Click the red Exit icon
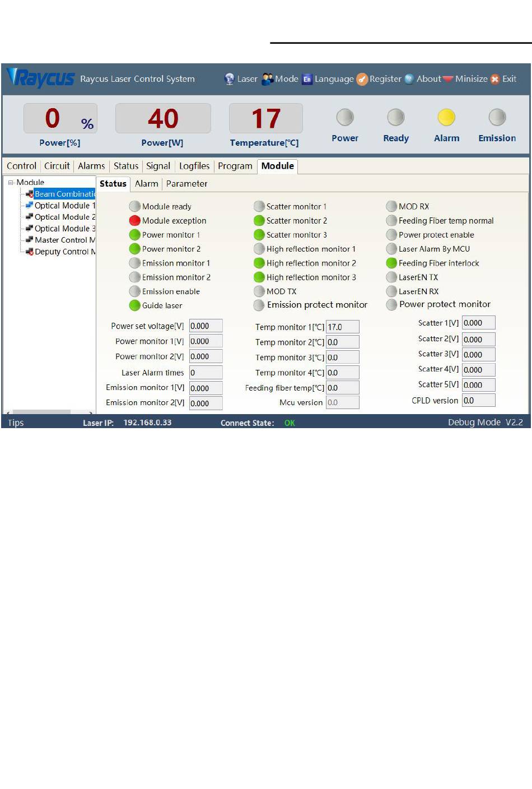This screenshot has height=789, width=532. (495, 79)
